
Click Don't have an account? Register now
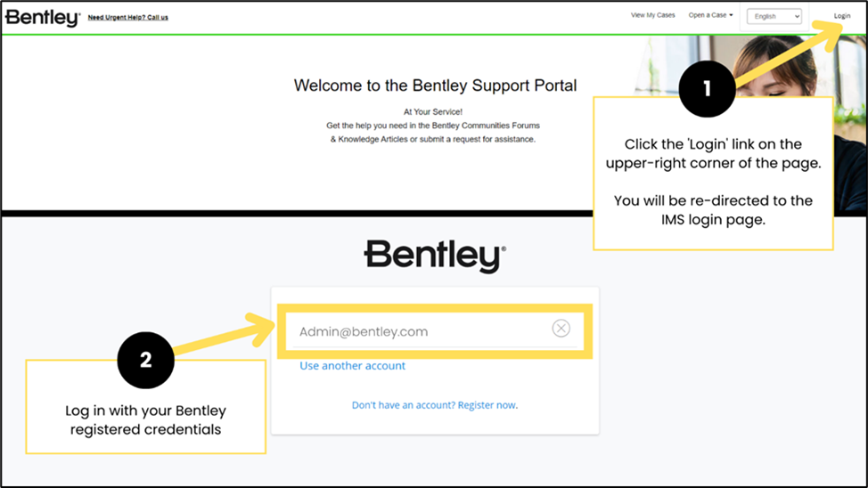click(x=434, y=405)
